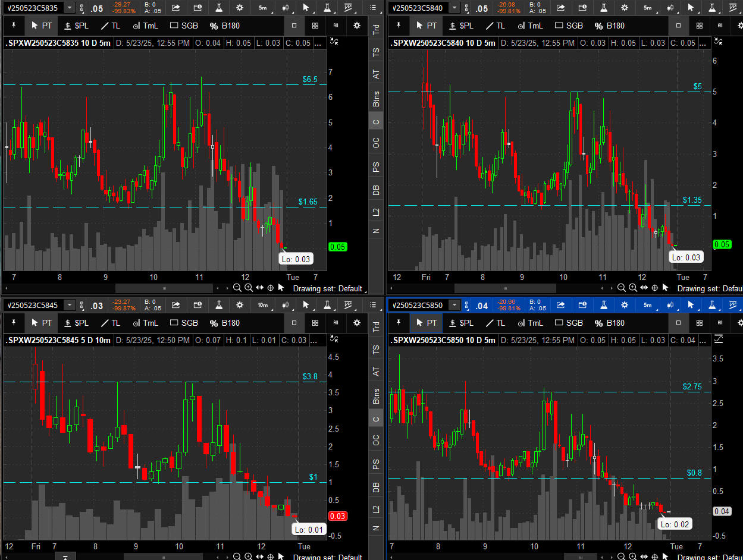Open chart settings gear in the C5845 toolbar
Image resolution: width=743 pixels, height=560 pixels.
240,305
